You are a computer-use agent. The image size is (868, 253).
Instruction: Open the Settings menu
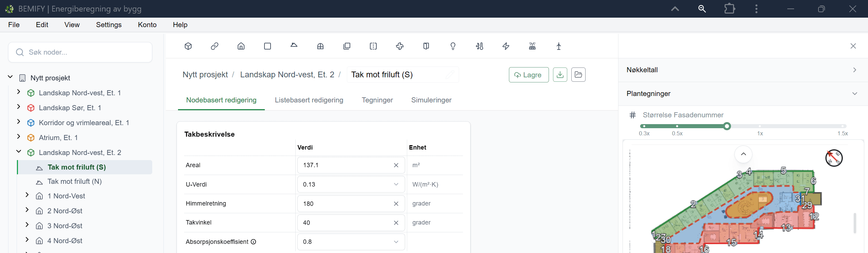pos(109,25)
